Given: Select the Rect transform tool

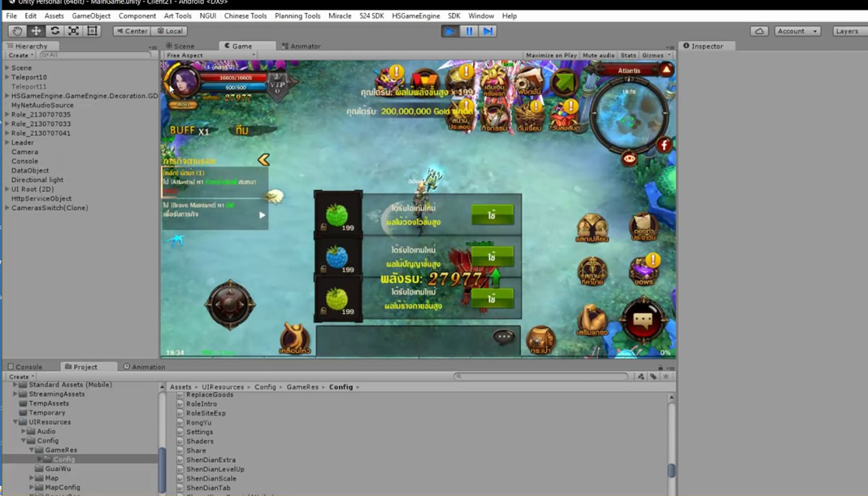Looking at the screenshot, I should (x=90, y=30).
